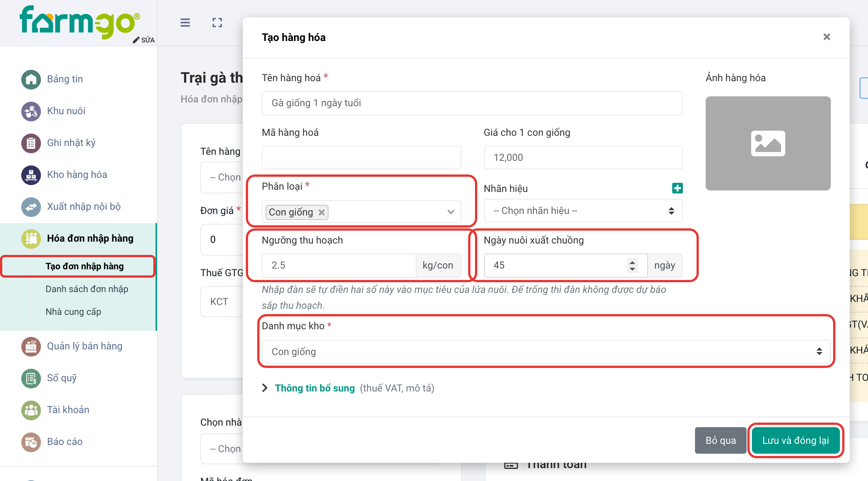Open the Bảng tin home icon

click(x=31, y=79)
